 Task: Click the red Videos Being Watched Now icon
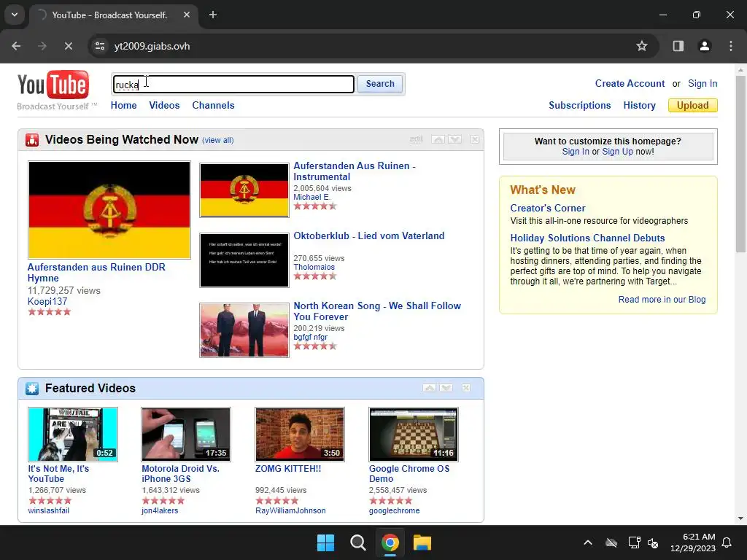[32, 140]
